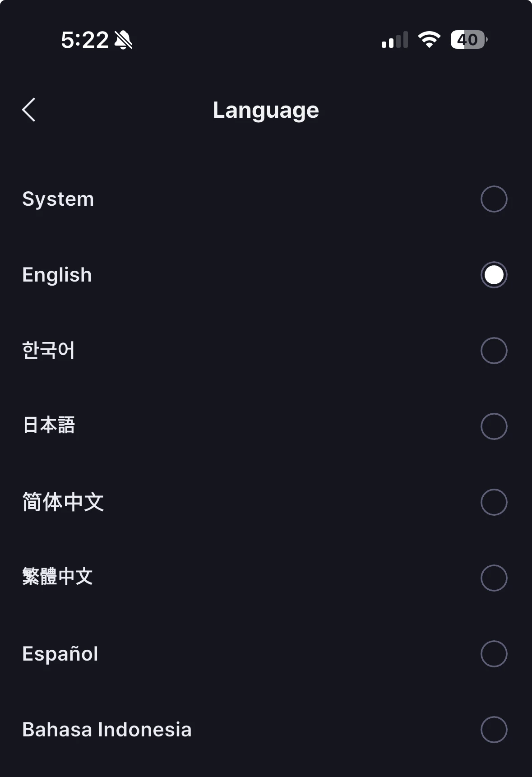Select the 简体中文 radio button
Viewport: 532px width, 777px height.
coord(494,502)
